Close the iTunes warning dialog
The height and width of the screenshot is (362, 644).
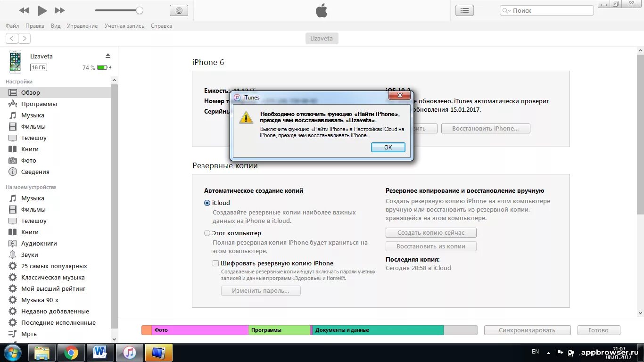400,96
